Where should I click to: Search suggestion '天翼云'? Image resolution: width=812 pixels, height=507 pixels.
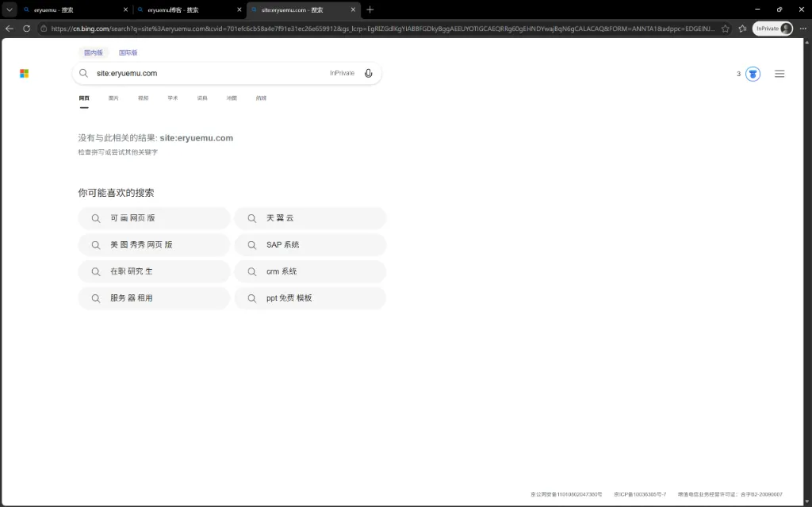click(x=310, y=218)
